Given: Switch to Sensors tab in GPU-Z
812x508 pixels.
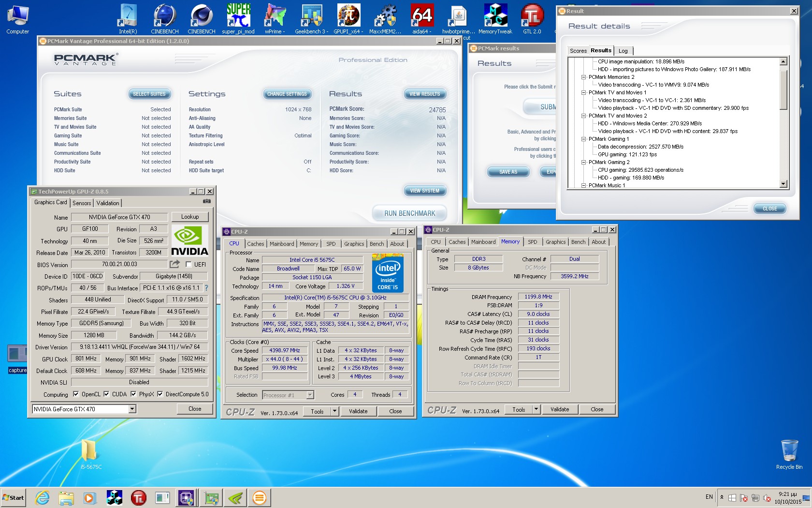Looking at the screenshot, I should [x=82, y=203].
